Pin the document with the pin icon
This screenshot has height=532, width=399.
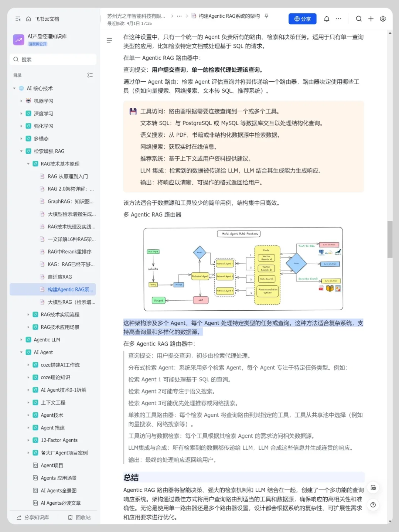[266, 16]
